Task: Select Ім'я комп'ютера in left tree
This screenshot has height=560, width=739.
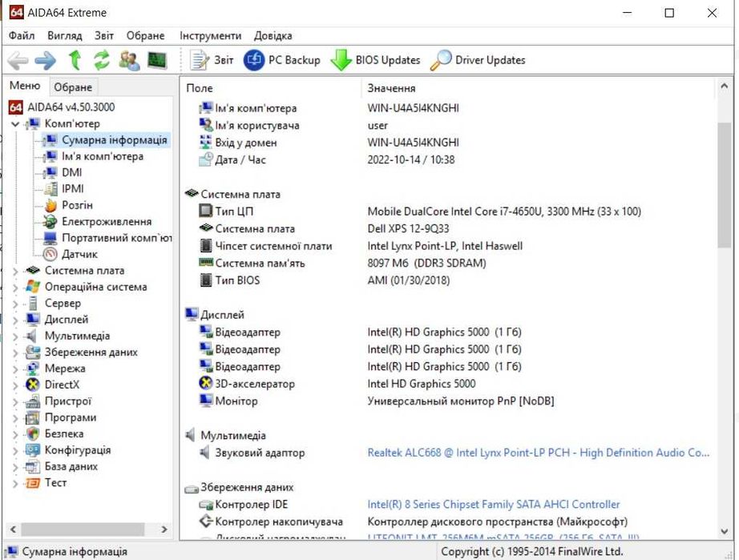Action: click(x=103, y=156)
